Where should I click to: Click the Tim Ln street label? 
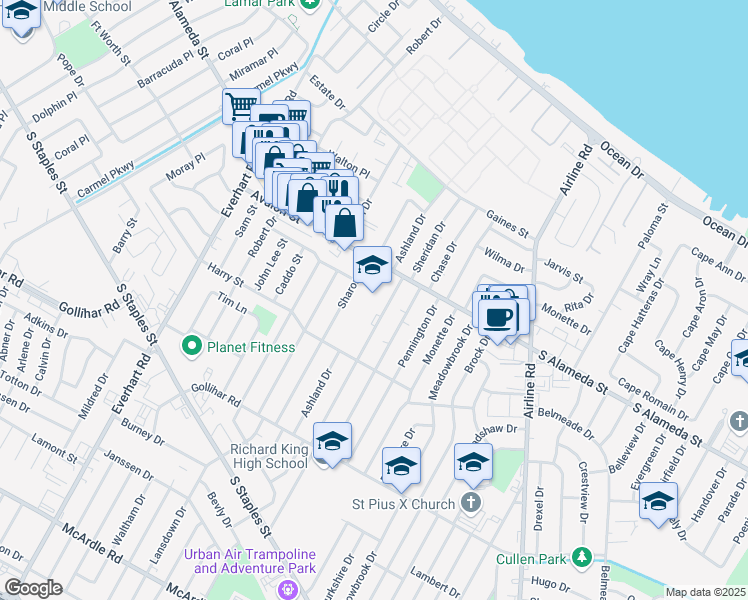[x=232, y=303]
